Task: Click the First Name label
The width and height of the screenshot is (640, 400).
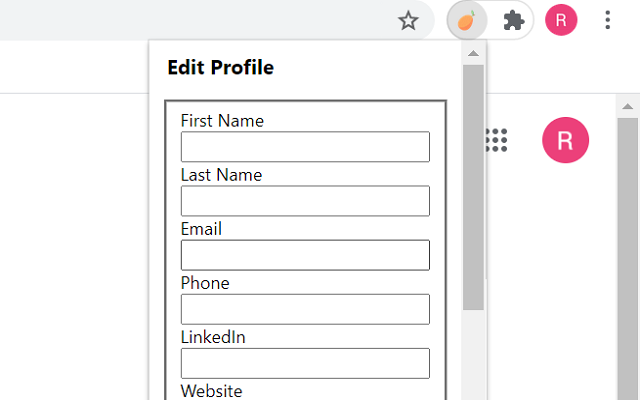Action: [x=222, y=121]
